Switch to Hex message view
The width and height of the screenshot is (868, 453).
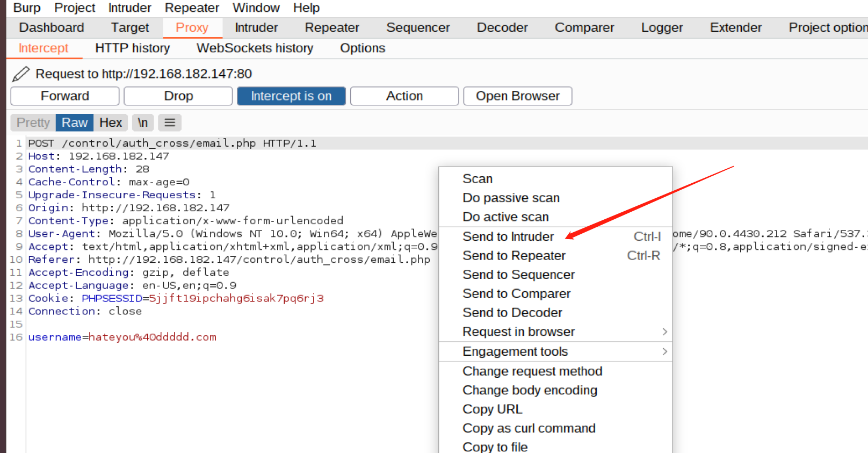(x=111, y=123)
